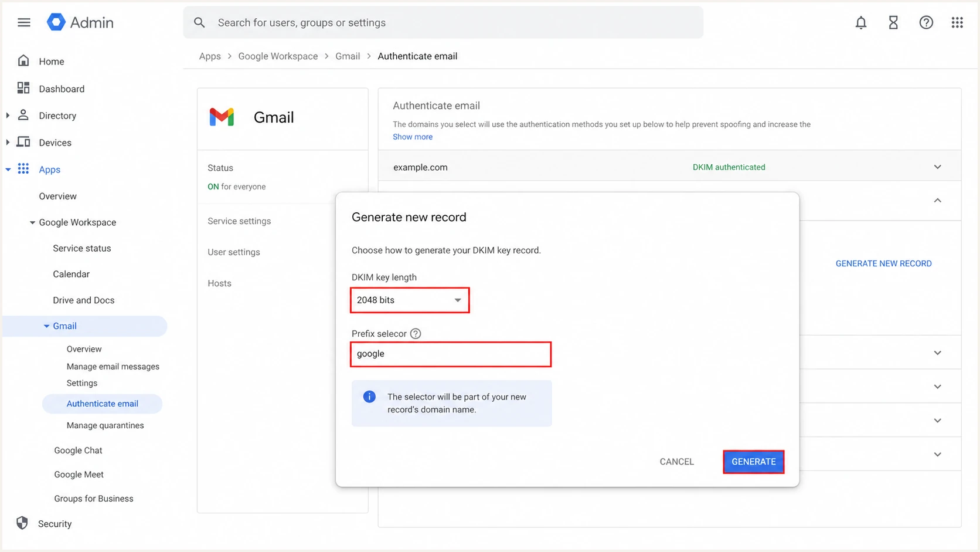The image size is (980, 552).
Task: Click the Prefix selector input field
Action: pos(451,354)
